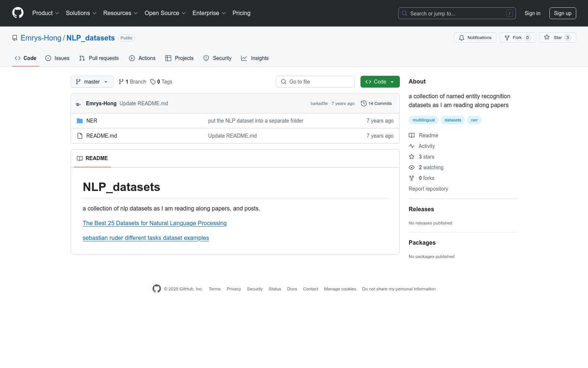This screenshot has width=588, height=368.
Task: Click the GitHub logo in the header
Action: coord(18,13)
